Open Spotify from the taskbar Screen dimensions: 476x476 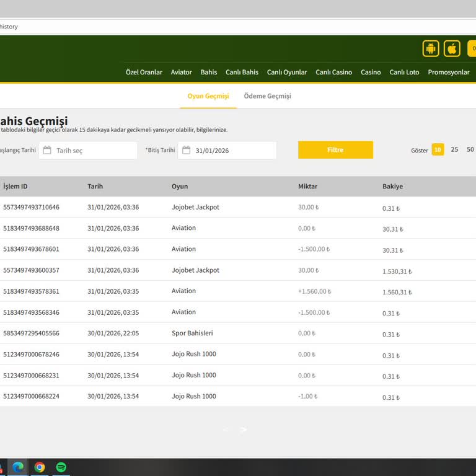61,467
